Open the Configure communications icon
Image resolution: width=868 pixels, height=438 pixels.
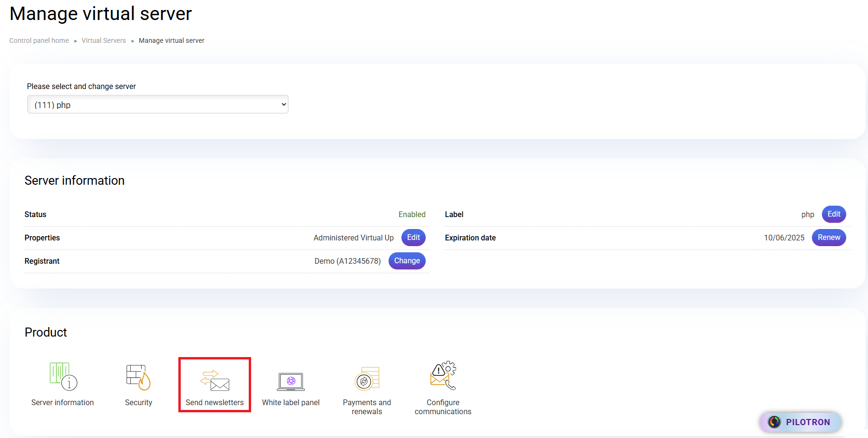tap(443, 376)
